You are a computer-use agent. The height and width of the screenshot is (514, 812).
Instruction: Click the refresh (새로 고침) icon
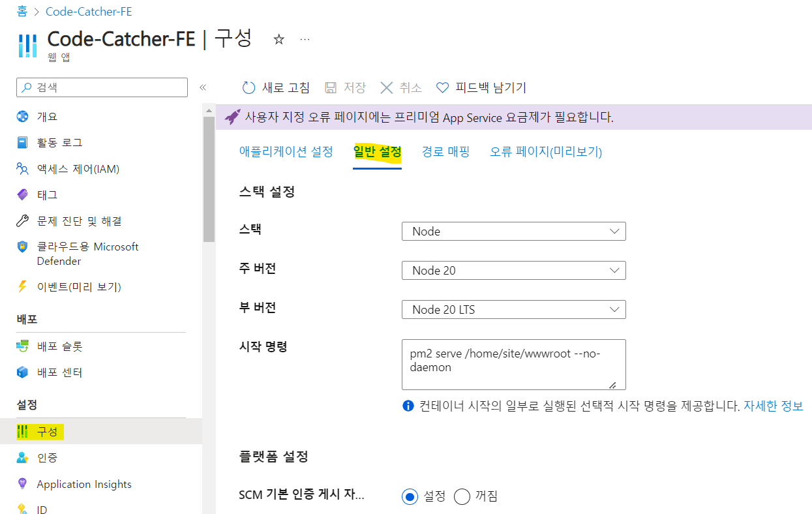pos(248,87)
